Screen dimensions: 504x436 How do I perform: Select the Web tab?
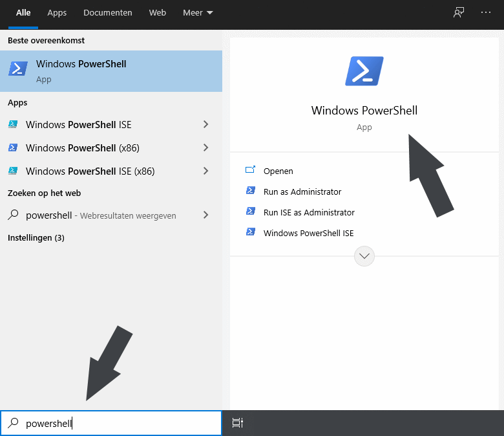click(158, 12)
